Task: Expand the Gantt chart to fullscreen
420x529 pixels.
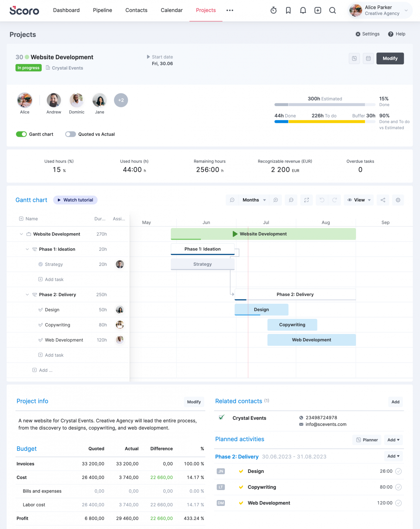Action: pos(306,200)
